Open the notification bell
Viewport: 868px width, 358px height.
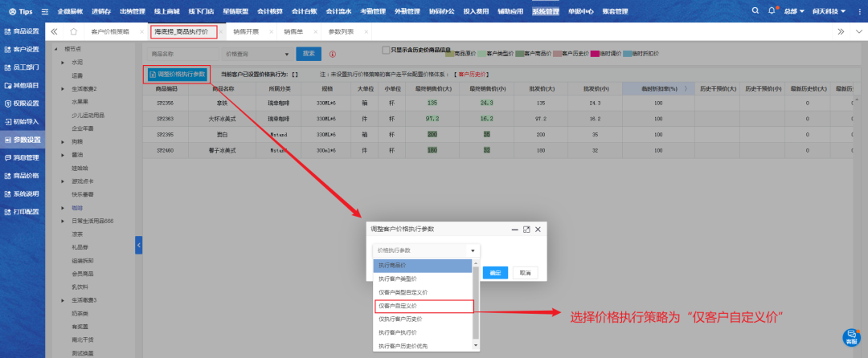772,11
